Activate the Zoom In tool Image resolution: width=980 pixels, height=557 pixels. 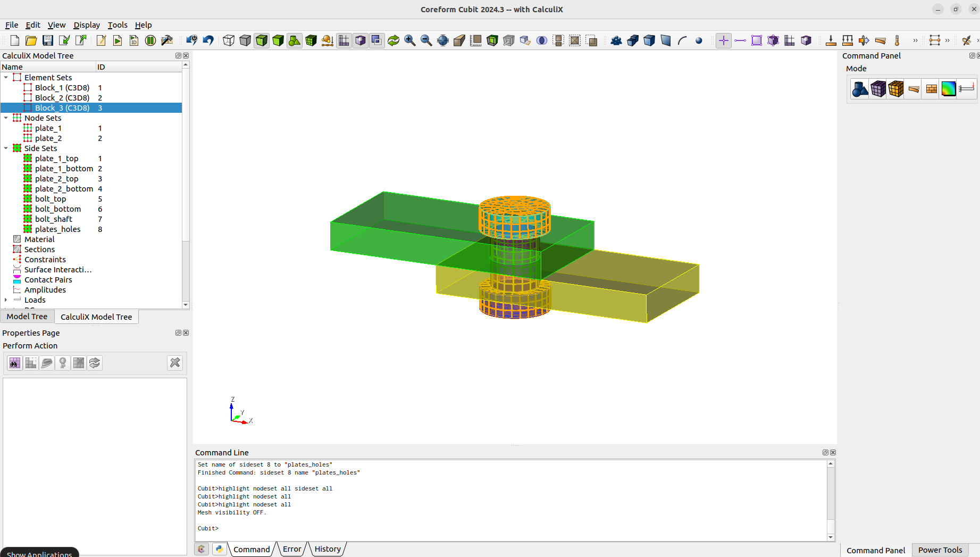[410, 40]
